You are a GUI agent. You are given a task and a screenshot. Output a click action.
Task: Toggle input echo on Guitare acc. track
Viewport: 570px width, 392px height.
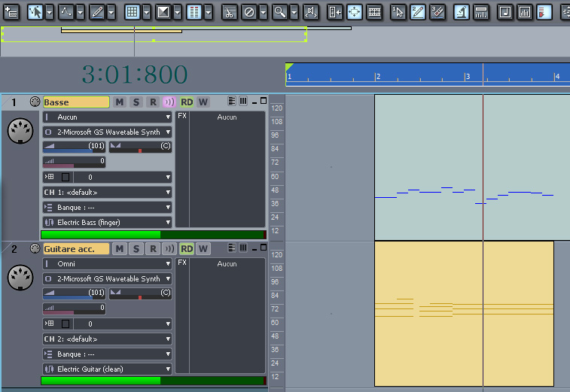click(x=169, y=249)
